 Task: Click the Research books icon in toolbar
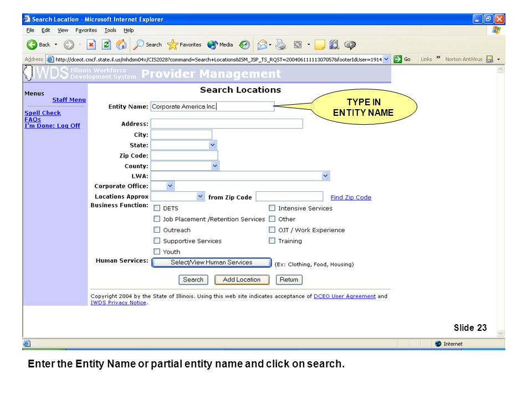click(x=334, y=44)
